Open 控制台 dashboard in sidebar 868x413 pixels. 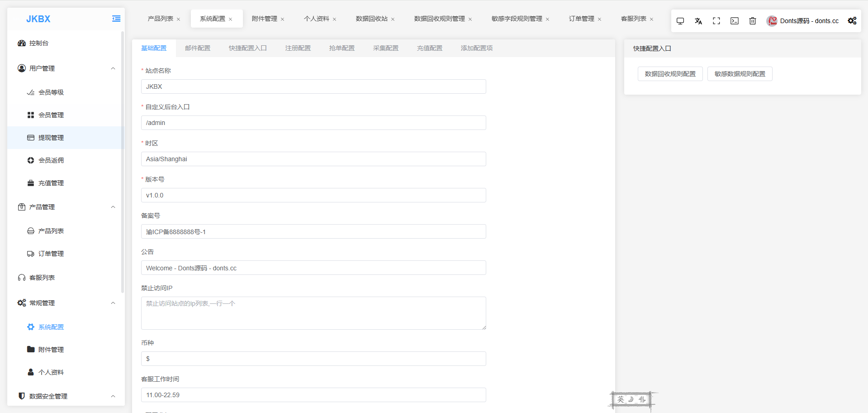39,43
